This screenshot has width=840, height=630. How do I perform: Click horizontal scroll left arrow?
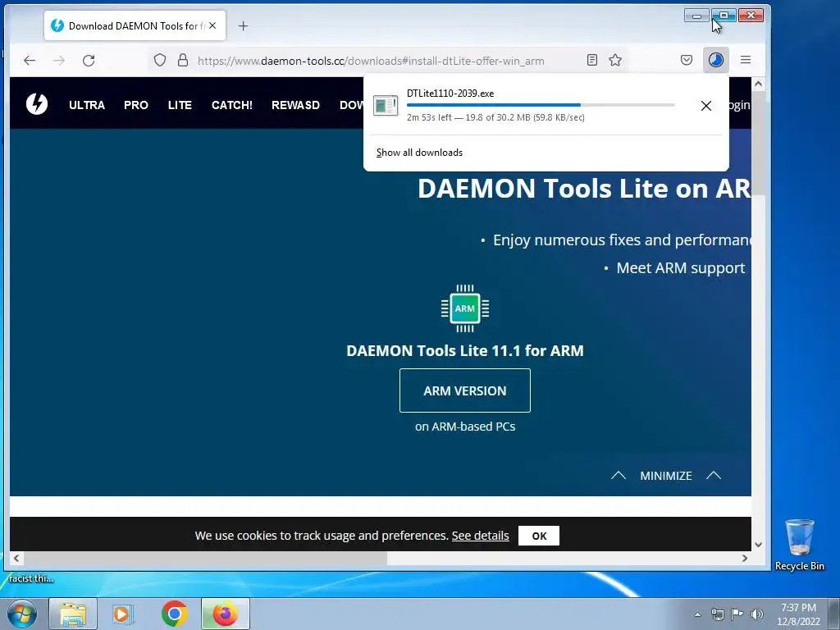tap(16, 558)
